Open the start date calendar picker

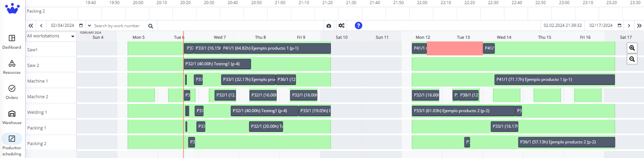click(x=81, y=25)
